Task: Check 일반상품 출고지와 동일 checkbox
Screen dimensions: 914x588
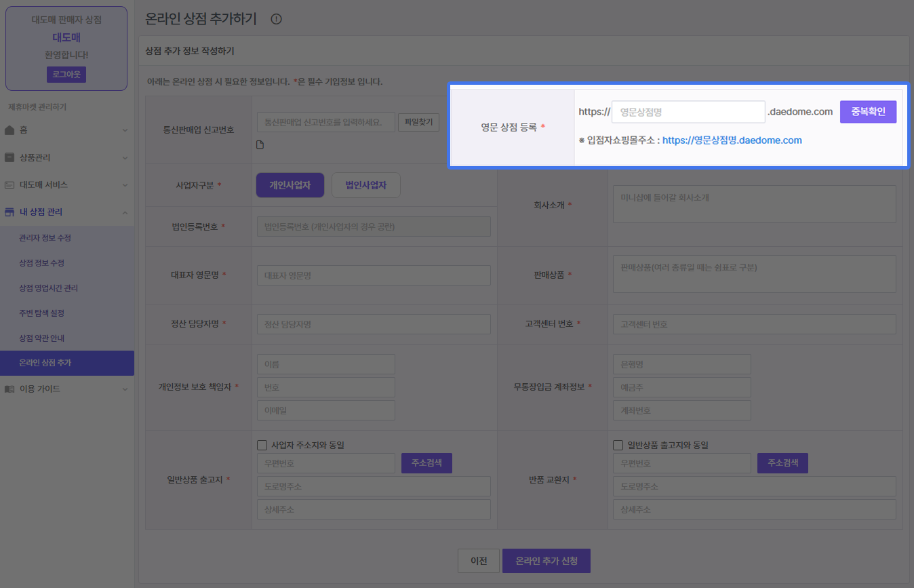Action: pos(618,446)
